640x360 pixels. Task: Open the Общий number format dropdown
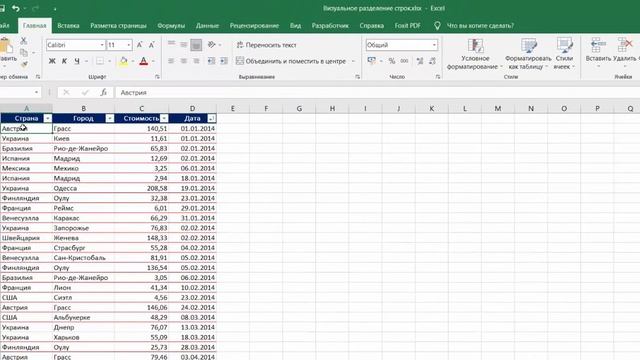tap(434, 45)
